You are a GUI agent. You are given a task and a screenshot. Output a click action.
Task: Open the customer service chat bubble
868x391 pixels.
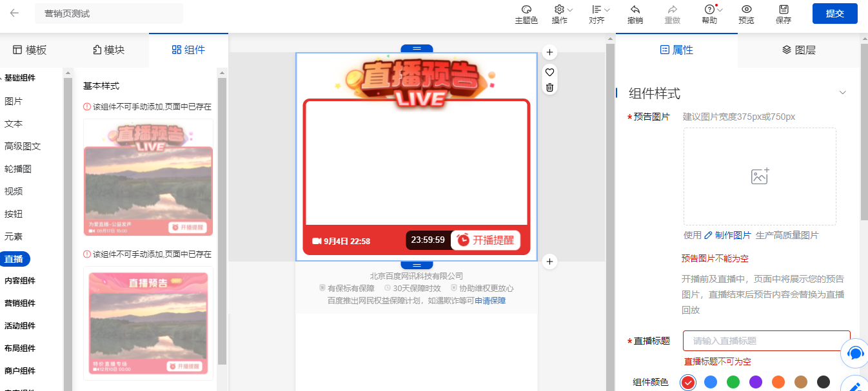[855, 353]
